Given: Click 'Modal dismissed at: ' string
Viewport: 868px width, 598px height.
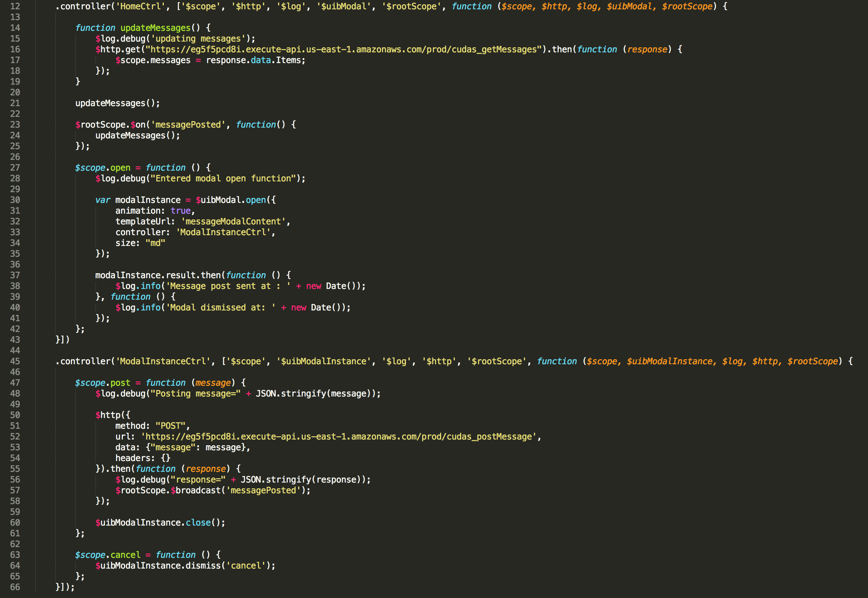Looking at the screenshot, I should point(220,308).
